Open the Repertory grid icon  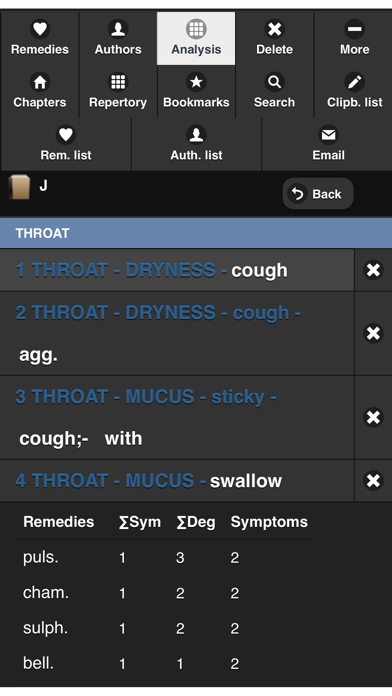(118, 82)
